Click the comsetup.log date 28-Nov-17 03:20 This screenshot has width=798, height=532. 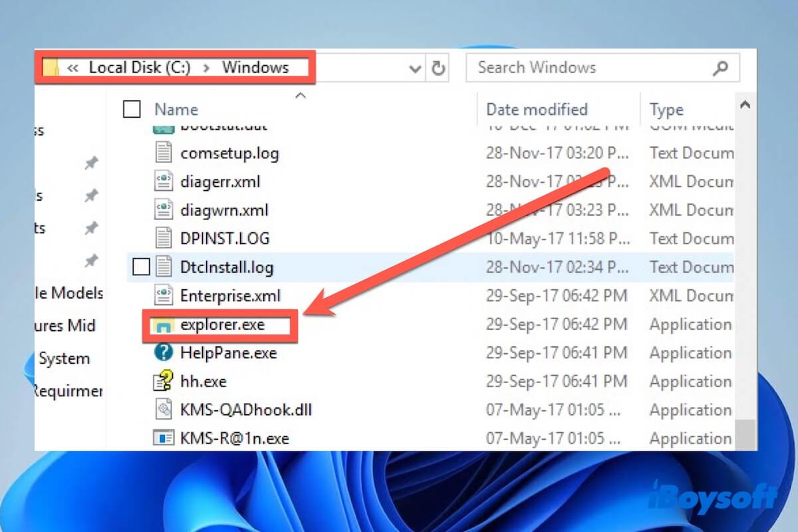(557, 154)
